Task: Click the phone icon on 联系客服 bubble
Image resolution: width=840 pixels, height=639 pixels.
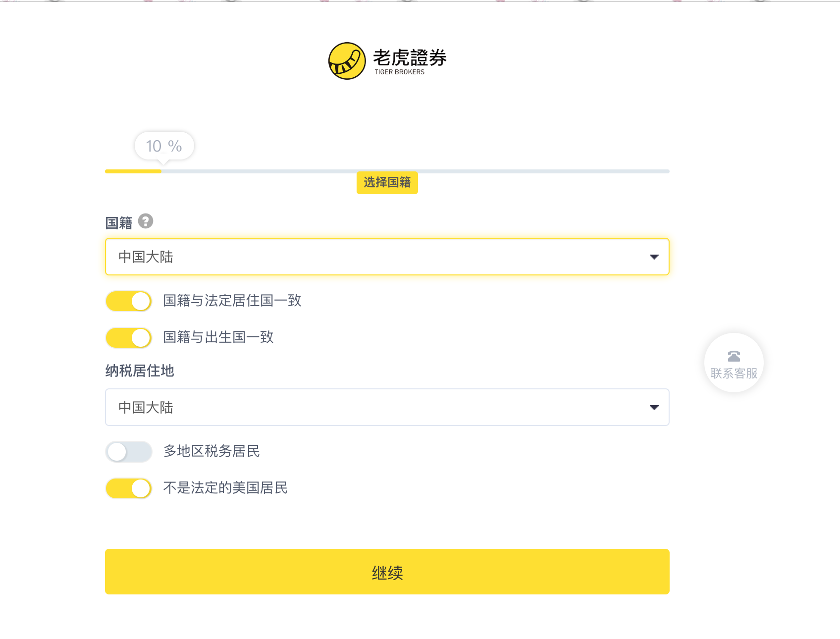Action: (734, 355)
